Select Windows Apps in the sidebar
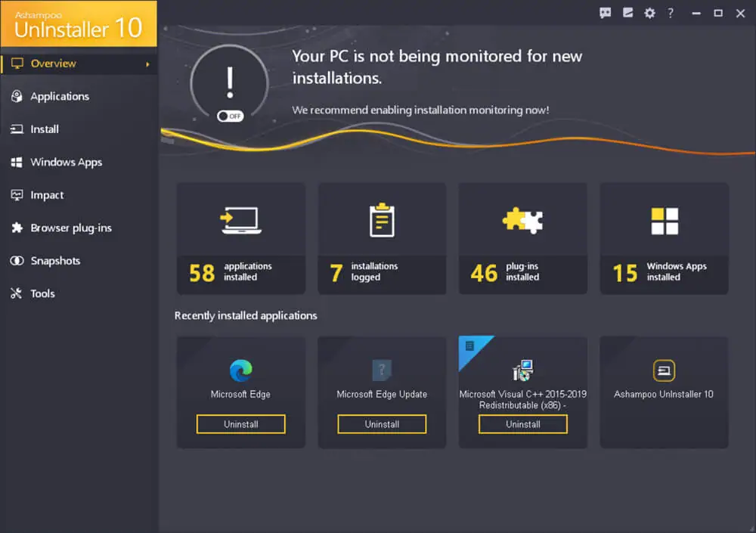This screenshot has width=756, height=533. 79,162
